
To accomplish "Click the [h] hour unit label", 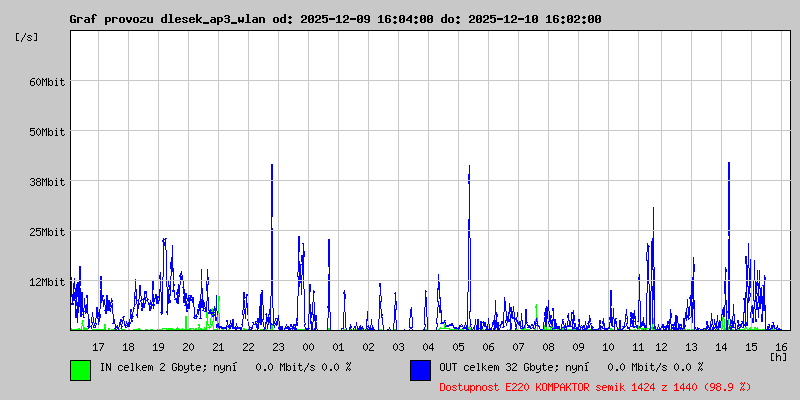I will (x=779, y=357).
